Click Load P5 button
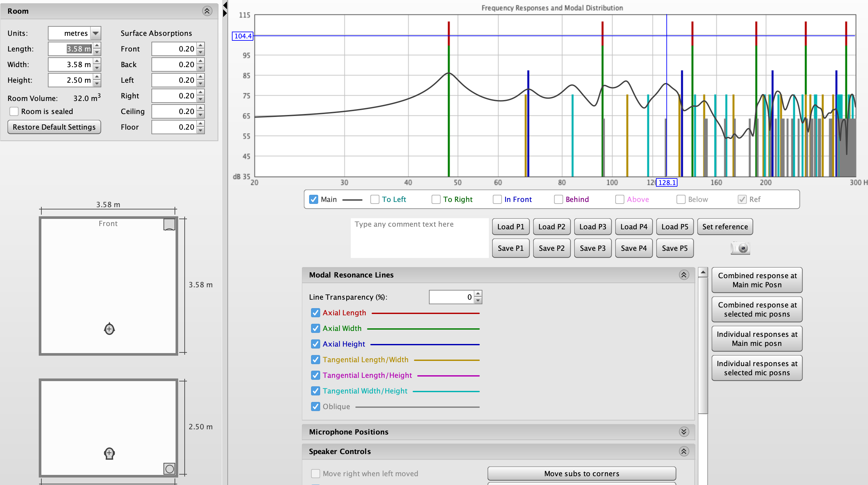868x485 pixels. (x=675, y=226)
